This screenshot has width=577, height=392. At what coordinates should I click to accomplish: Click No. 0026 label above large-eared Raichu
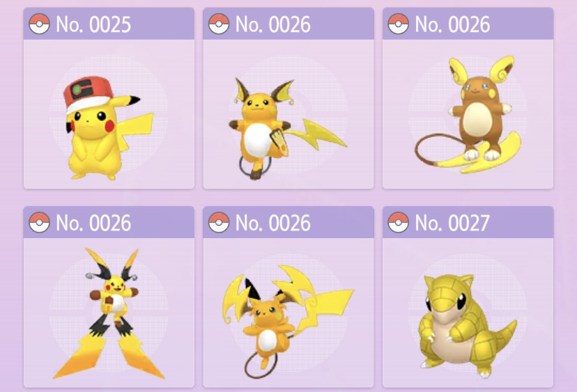(x=272, y=224)
